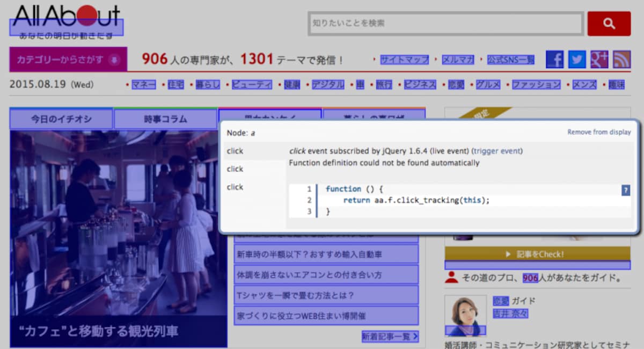Go to the ビューティ category
The height and width of the screenshot is (349, 644).
252,85
